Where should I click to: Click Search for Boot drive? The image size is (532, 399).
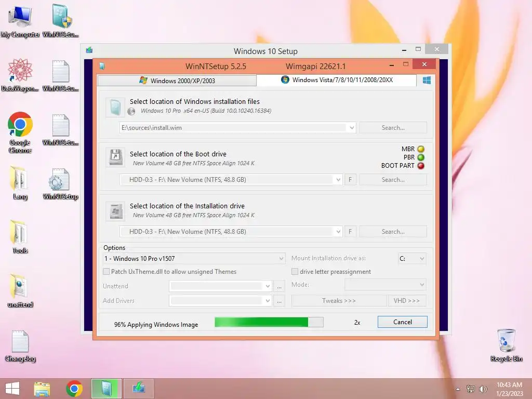(x=393, y=180)
